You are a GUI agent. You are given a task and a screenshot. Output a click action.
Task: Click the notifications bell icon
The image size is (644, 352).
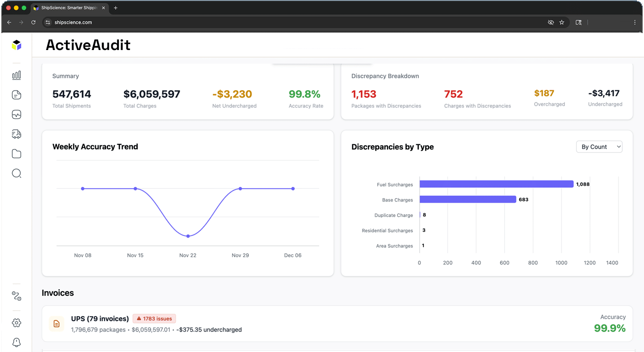(16, 342)
